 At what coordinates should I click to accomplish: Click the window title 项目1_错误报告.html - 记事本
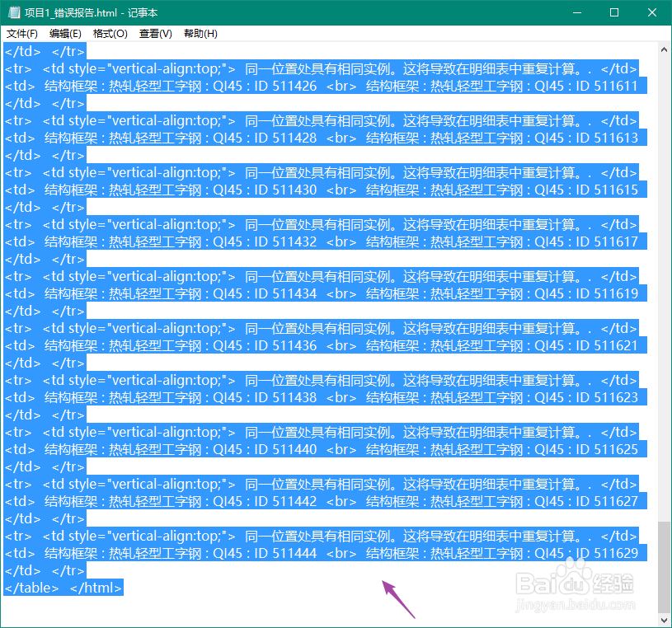tap(91, 13)
